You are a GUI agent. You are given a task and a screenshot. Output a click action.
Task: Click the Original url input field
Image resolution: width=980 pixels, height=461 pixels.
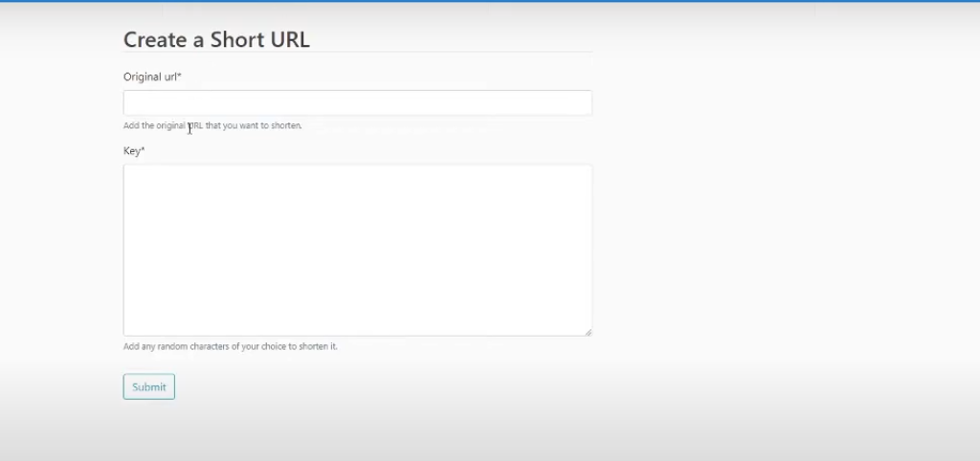pyautogui.click(x=358, y=103)
